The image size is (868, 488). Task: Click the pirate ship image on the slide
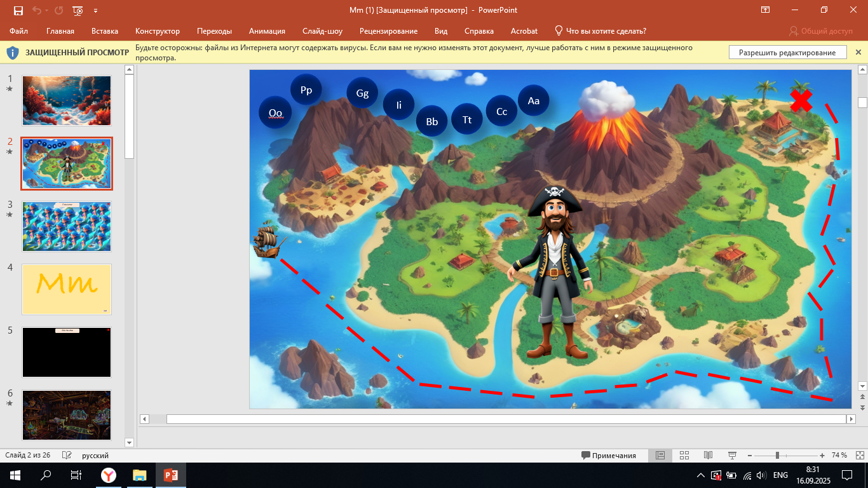pyautogui.click(x=269, y=240)
